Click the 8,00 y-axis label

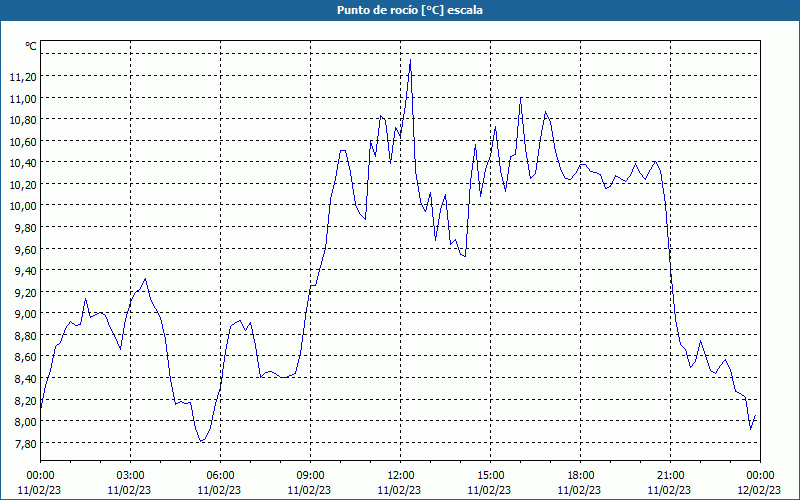click(x=26, y=422)
